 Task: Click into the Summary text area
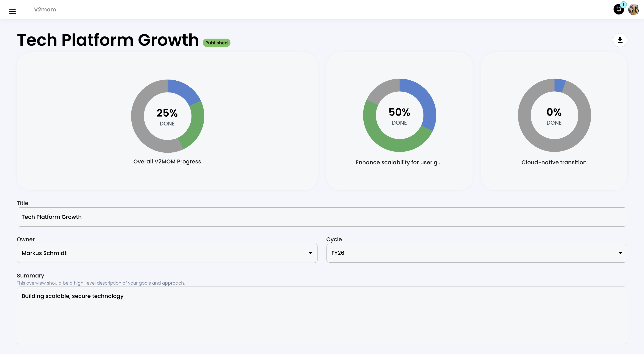click(x=322, y=316)
